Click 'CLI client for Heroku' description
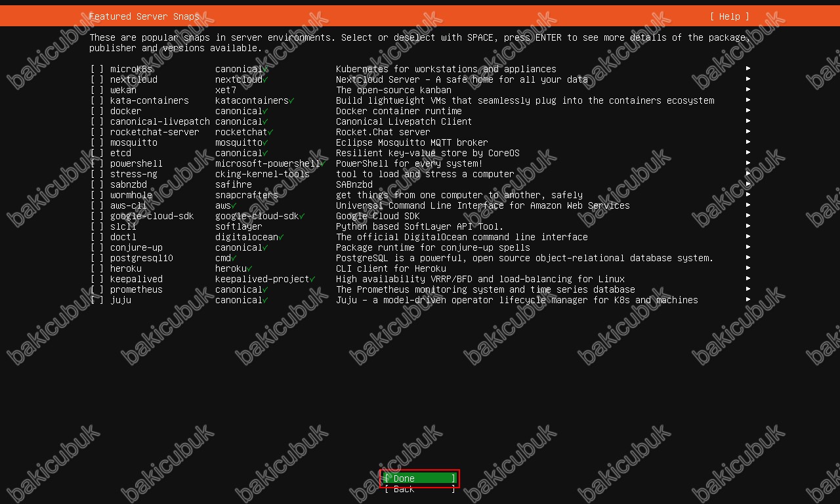840x504 pixels. tap(391, 268)
